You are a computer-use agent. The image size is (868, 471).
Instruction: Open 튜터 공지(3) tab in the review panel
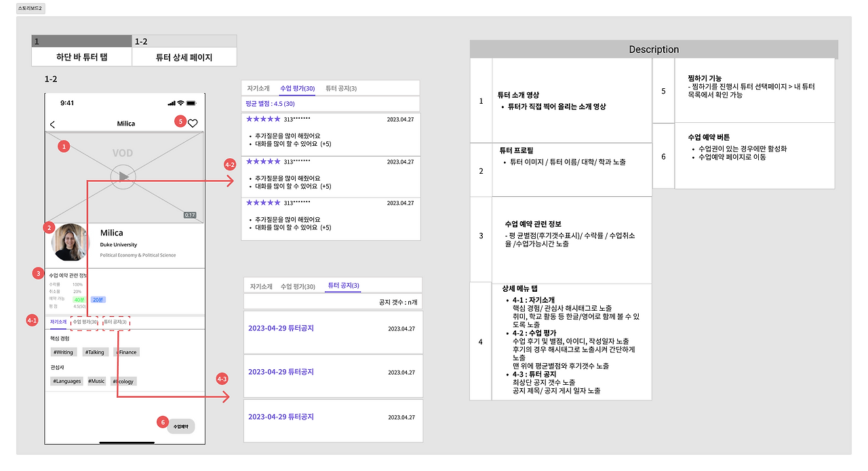[x=341, y=88]
